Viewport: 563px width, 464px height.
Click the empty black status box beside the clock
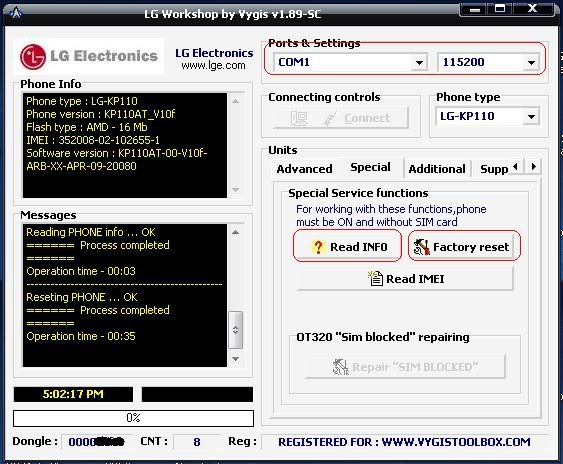click(197, 394)
